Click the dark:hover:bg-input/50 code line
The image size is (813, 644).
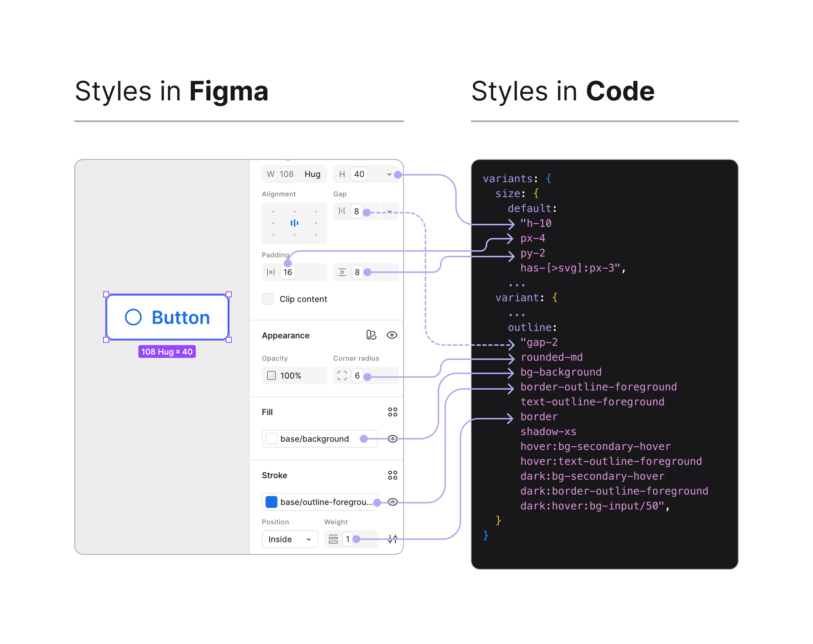[595, 506]
